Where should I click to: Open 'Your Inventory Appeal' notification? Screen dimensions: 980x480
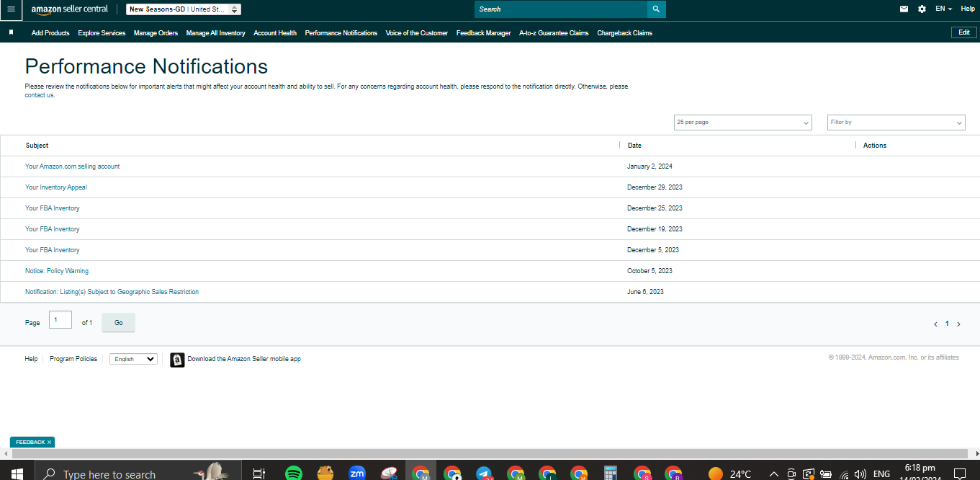(55, 187)
